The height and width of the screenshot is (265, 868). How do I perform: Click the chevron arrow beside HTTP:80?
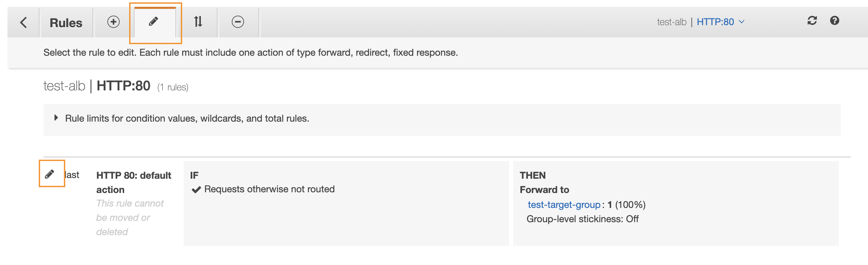[x=742, y=22]
